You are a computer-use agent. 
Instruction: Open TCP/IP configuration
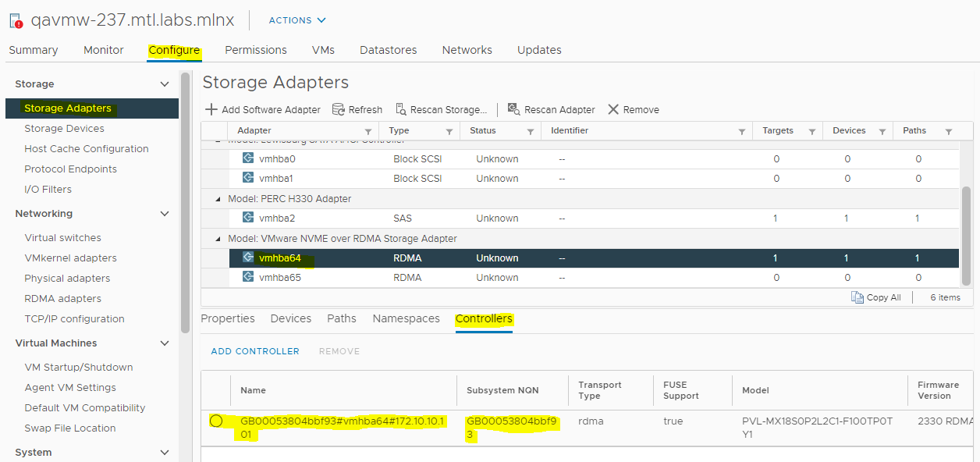pyautogui.click(x=75, y=319)
